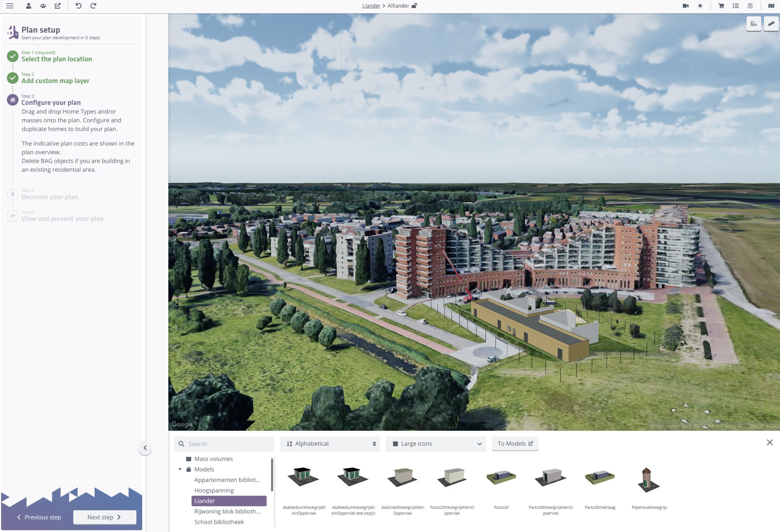The width and height of the screenshot is (780, 532).
Task: Click the camera viewpoints icon
Action: click(x=685, y=6)
